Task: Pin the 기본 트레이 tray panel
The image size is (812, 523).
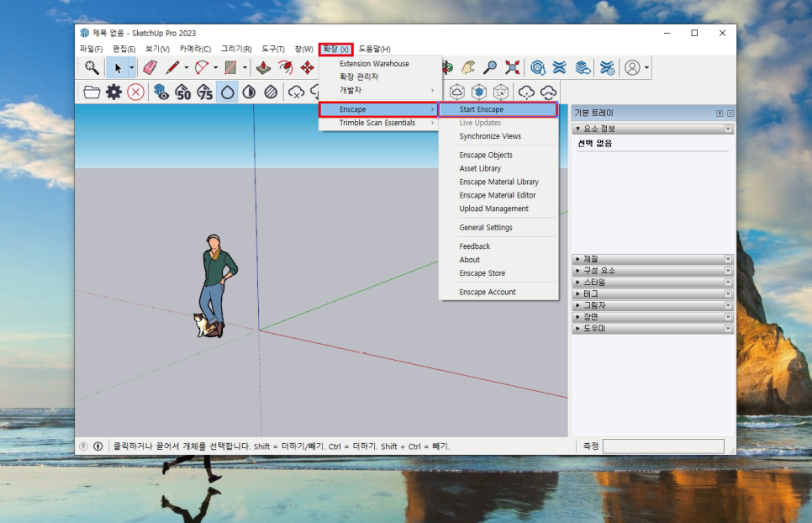Action: pos(720,113)
